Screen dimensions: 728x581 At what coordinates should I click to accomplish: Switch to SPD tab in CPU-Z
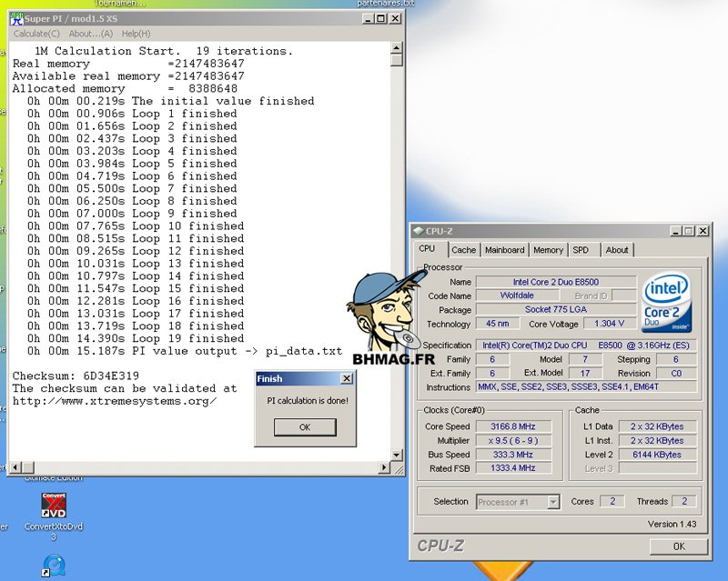pos(581,250)
